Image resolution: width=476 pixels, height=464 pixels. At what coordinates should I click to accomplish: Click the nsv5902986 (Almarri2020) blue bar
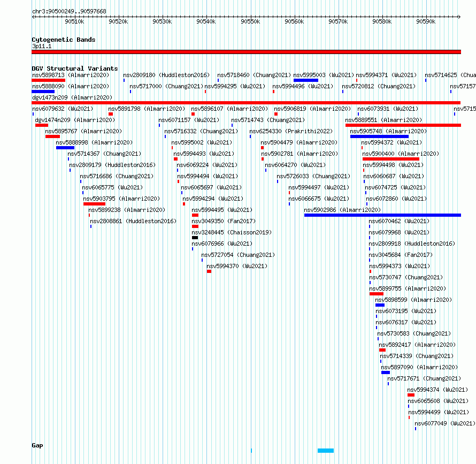pyautogui.click(x=382, y=215)
